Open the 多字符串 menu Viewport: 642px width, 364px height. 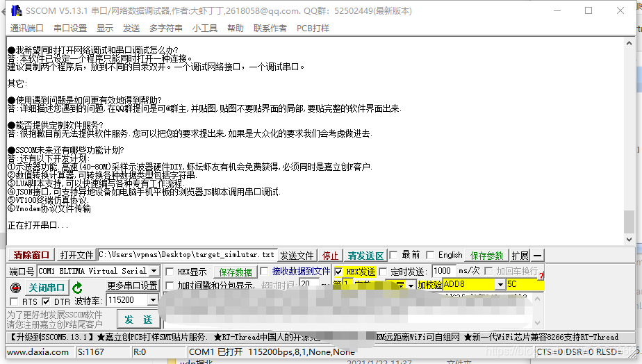(x=166, y=28)
